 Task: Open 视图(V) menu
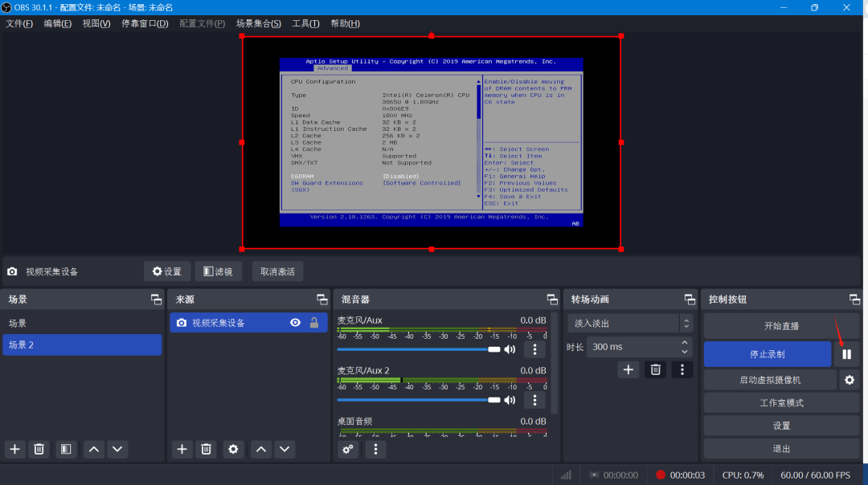click(x=96, y=23)
